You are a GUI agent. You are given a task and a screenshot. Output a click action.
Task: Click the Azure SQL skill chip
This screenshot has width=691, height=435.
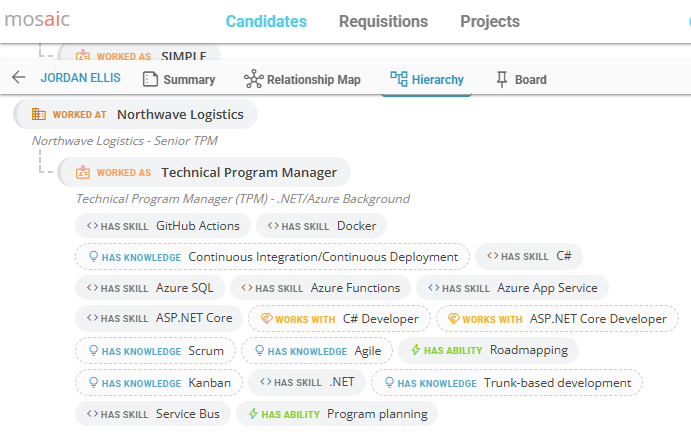pyautogui.click(x=150, y=288)
